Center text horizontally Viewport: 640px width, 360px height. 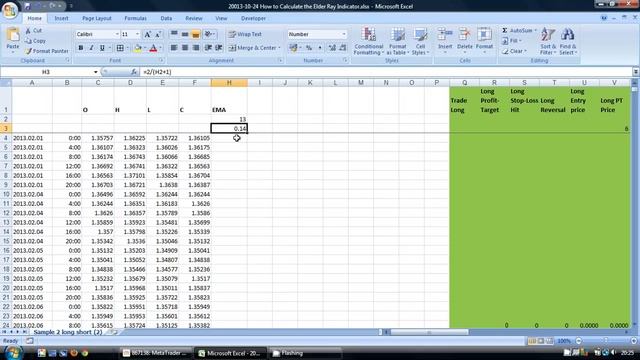point(185,48)
